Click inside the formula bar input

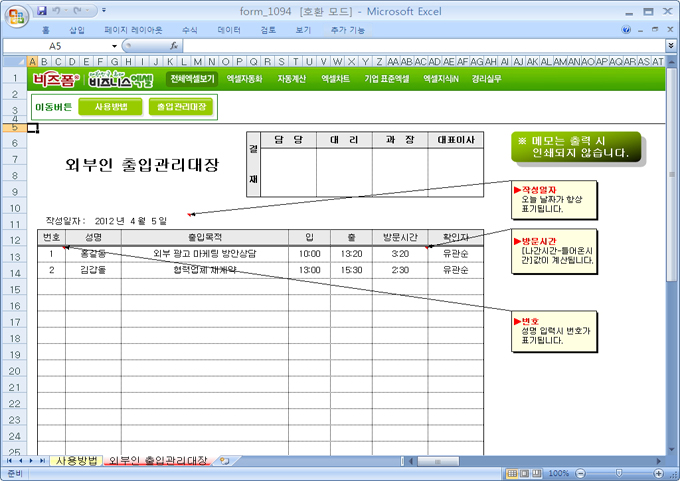pos(424,46)
